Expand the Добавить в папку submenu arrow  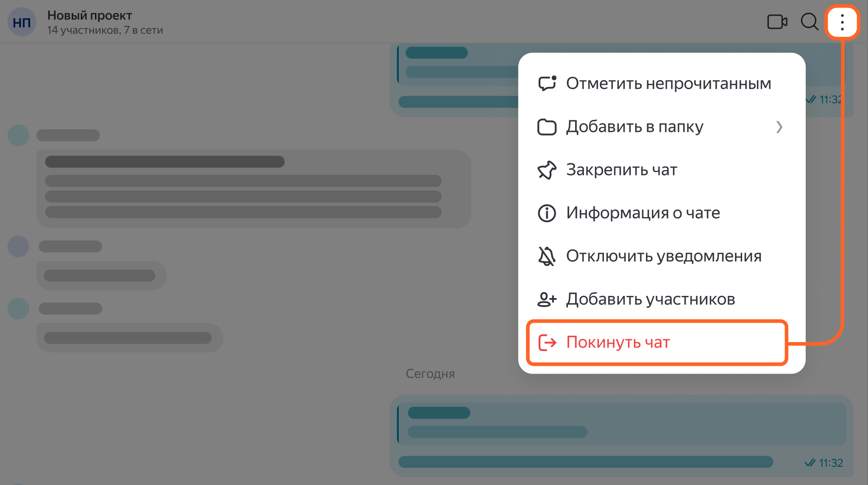(x=779, y=127)
